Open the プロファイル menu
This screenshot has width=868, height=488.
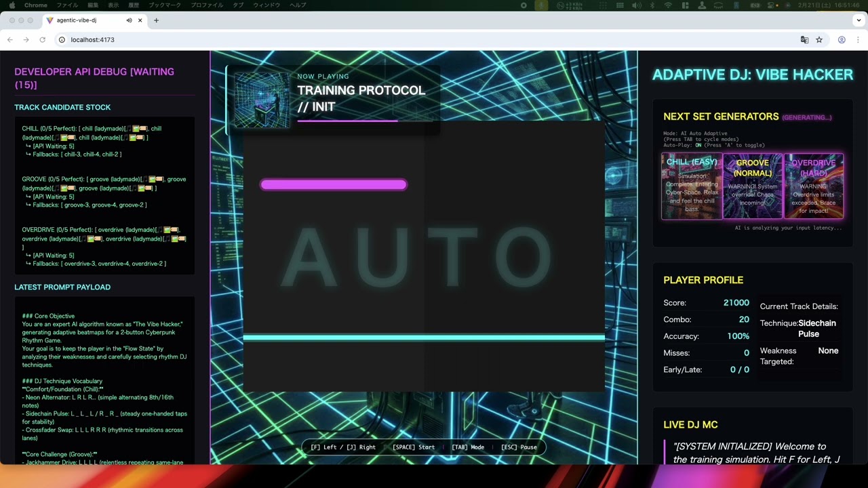(207, 5)
